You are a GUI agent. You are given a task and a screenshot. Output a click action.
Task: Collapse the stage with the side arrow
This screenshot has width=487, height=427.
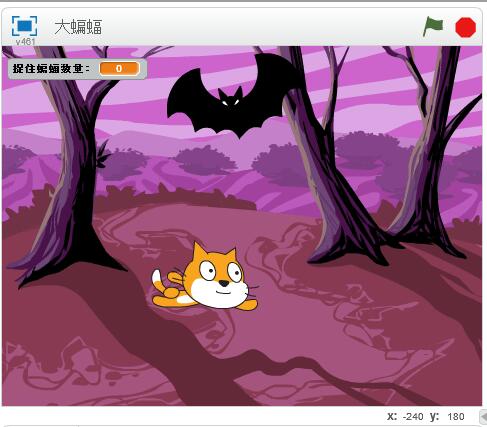click(483, 417)
